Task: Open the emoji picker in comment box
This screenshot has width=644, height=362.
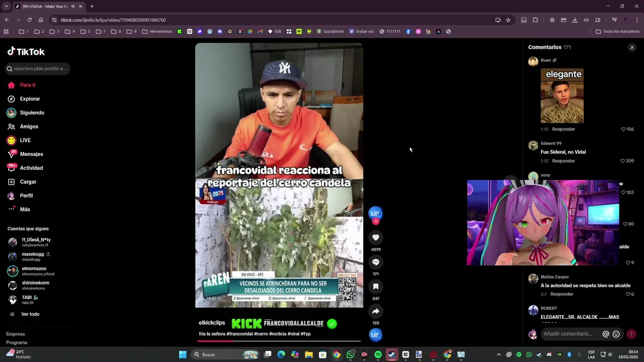Action: click(x=616, y=334)
